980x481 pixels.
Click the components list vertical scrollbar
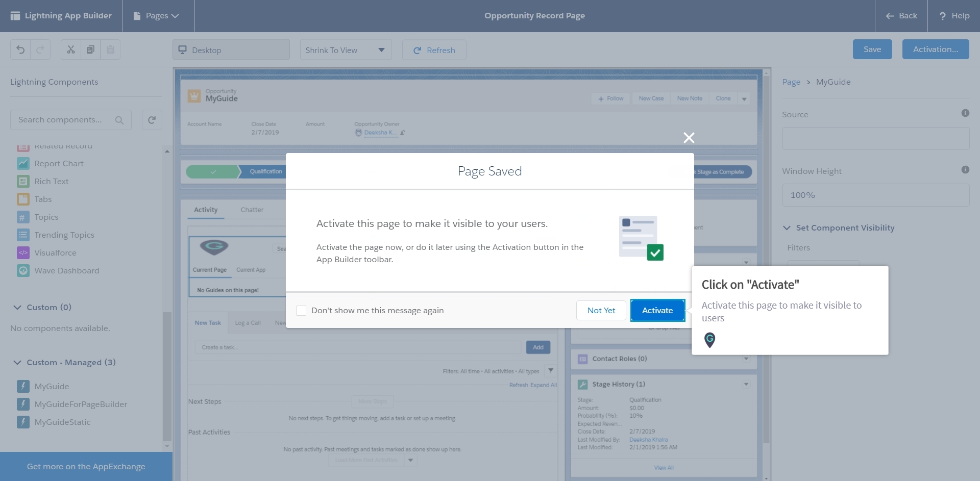click(167, 376)
